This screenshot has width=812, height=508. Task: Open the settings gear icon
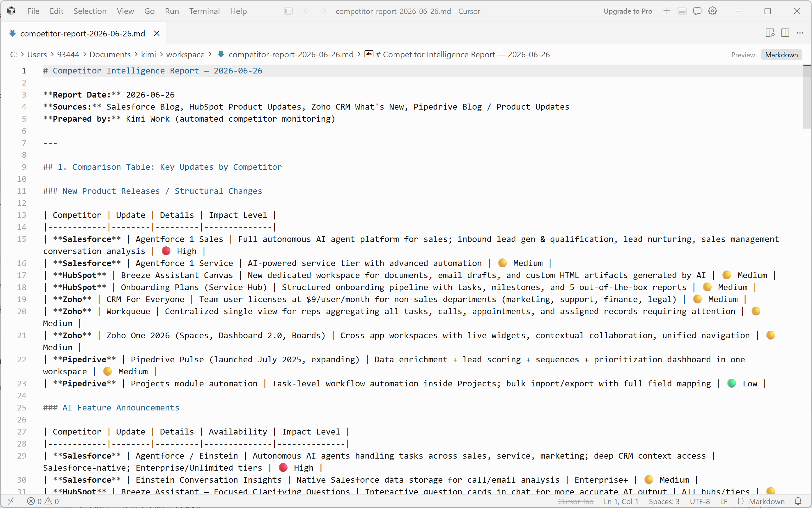point(713,11)
